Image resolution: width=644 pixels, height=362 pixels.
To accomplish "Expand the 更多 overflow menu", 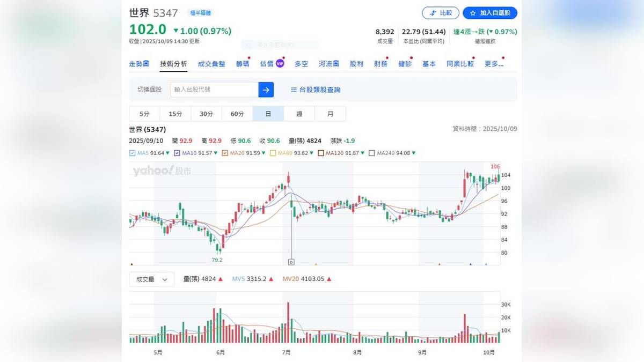I will tap(494, 63).
